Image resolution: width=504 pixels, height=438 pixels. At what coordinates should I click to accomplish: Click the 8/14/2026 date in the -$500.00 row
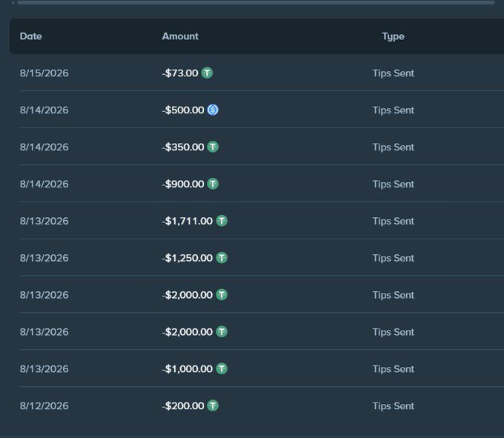44,110
